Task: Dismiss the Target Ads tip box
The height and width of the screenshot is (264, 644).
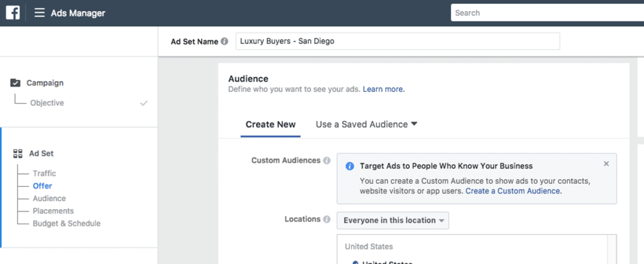Action: [606, 163]
